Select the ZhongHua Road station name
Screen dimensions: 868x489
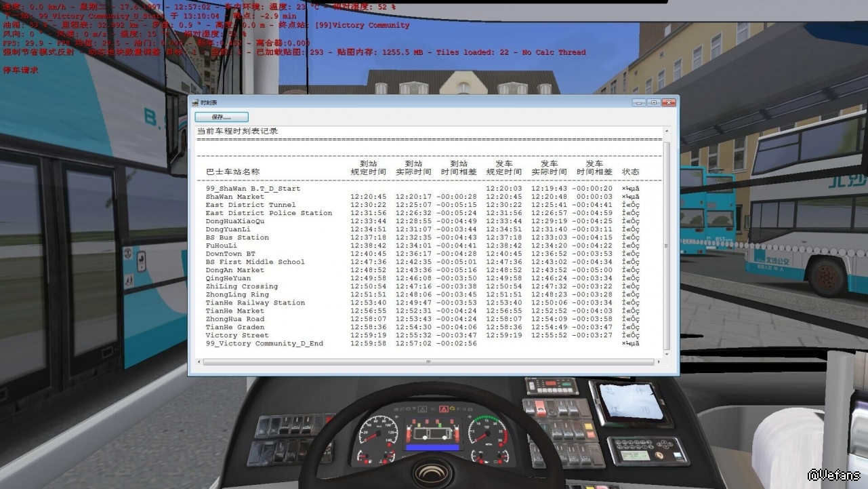point(235,319)
